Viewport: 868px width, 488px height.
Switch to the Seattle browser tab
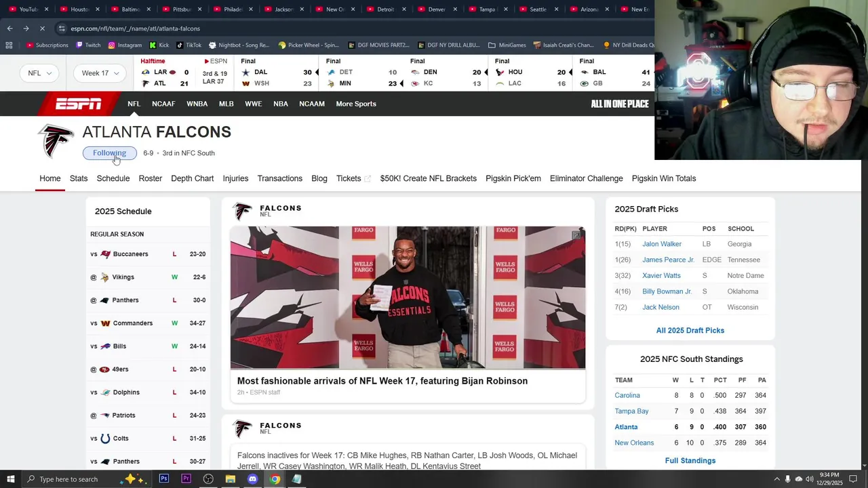pyautogui.click(x=538, y=9)
